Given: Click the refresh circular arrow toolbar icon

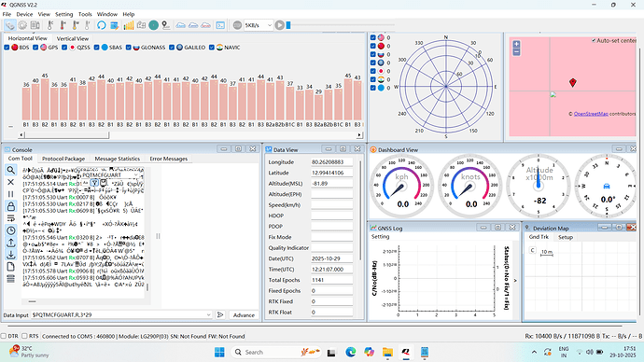Looking at the screenshot, I should coord(102,25).
